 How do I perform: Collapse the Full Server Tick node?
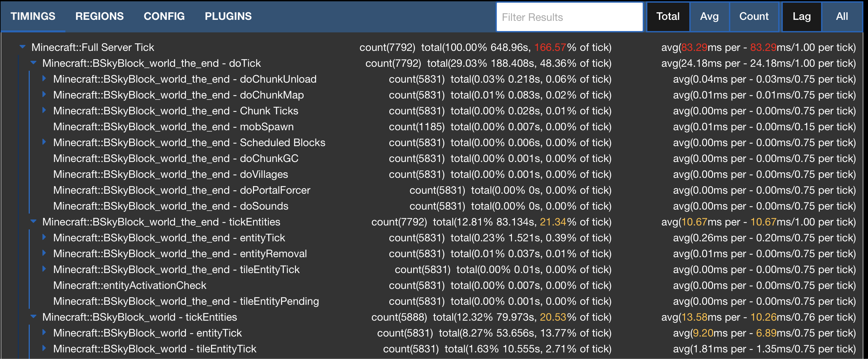(22, 47)
